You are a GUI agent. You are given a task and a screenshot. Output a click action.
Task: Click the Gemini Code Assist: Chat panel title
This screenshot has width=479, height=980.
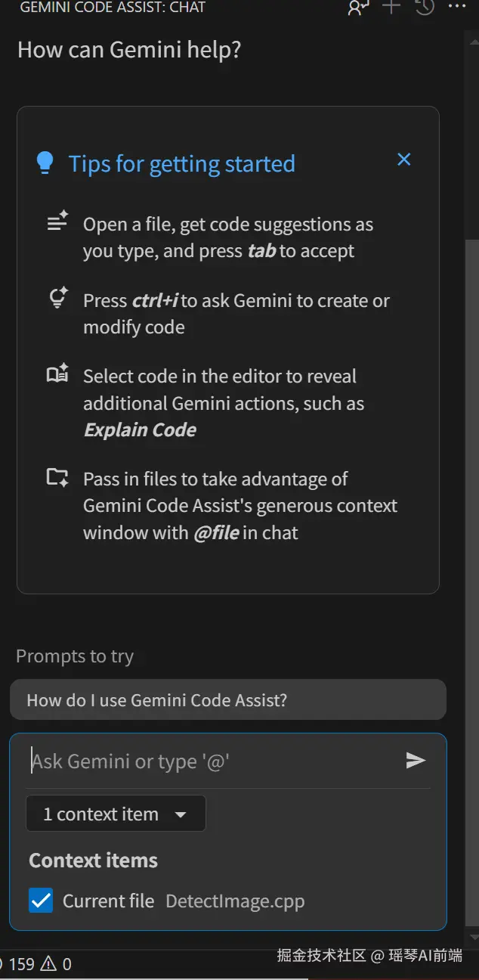tap(113, 8)
